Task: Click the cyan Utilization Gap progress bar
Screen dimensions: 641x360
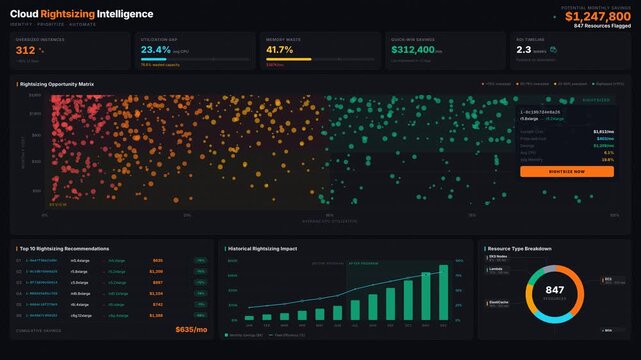Action: pyautogui.click(x=154, y=59)
